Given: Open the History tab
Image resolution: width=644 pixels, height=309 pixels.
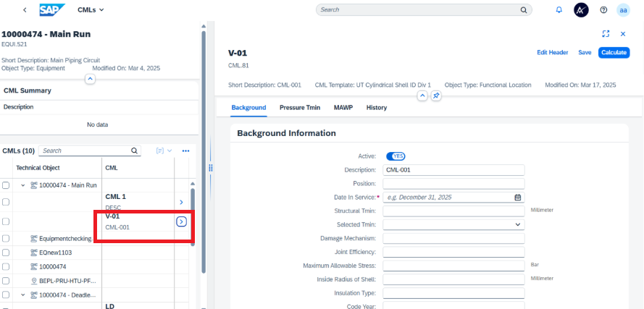Looking at the screenshot, I should [377, 108].
